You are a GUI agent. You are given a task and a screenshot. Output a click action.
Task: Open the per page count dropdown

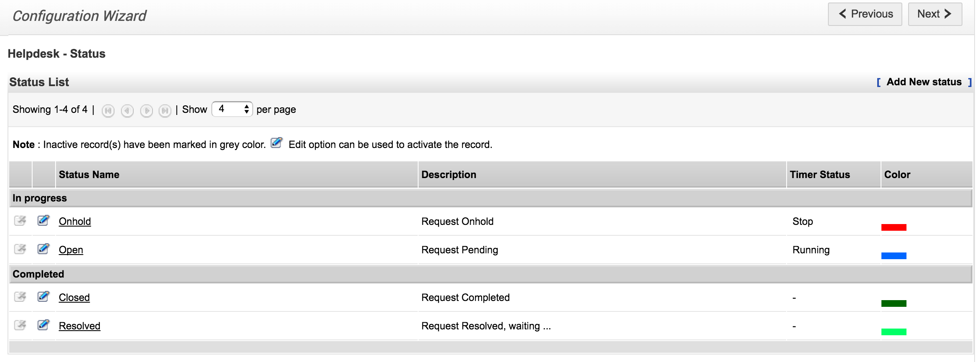[x=232, y=109]
